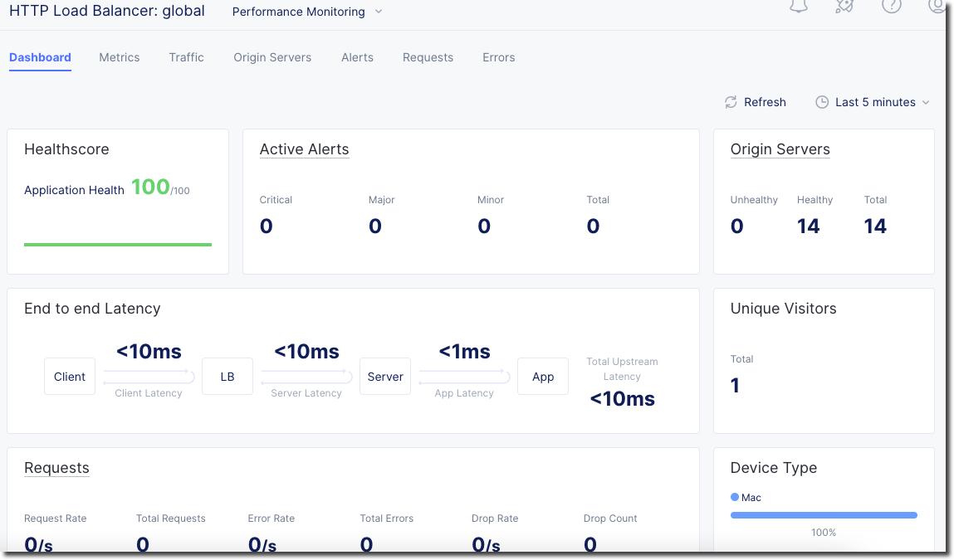
Task: Open the Origin Servers card heading link
Action: [x=780, y=149]
